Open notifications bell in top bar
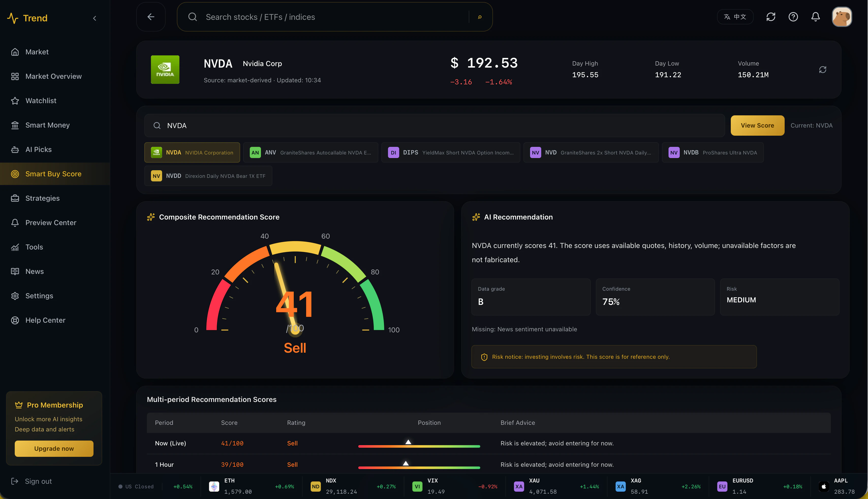This screenshot has width=868, height=499. [x=816, y=17]
